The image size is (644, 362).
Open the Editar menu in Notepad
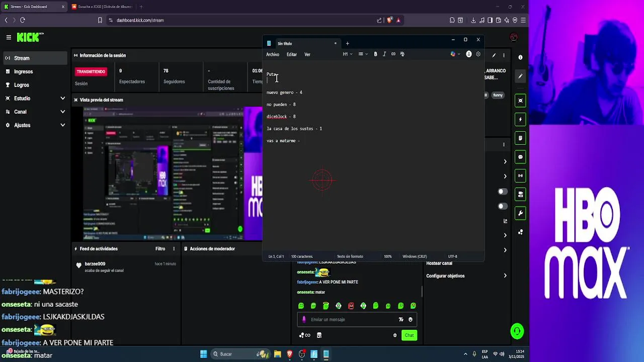pyautogui.click(x=292, y=54)
